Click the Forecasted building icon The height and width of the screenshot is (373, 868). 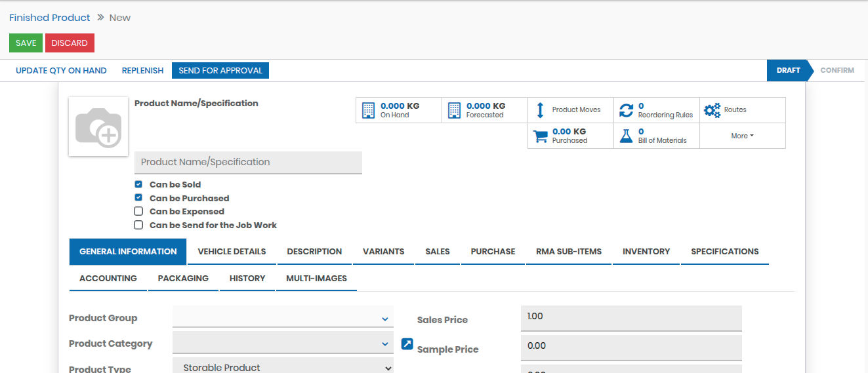click(454, 110)
